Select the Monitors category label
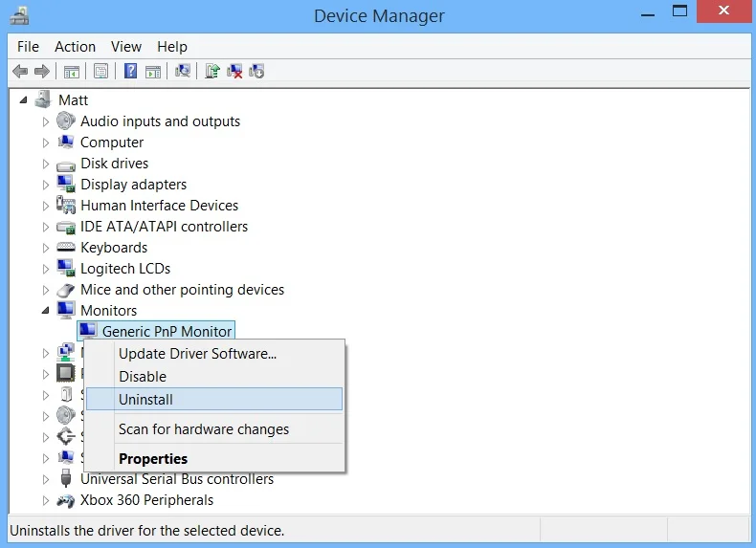This screenshot has height=548, width=756. [x=108, y=311]
